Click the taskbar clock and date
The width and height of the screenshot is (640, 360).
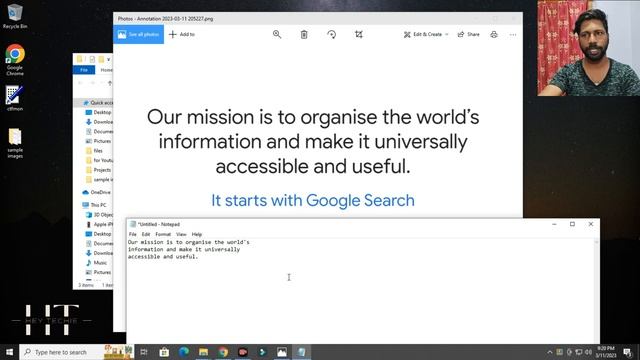pos(606,352)
